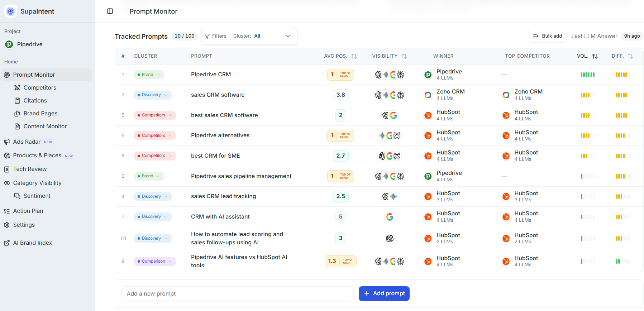Click the Ads Radar megaphone icon
The height and width of the screenshot is (311, 644).
pyautogui.click(x=7, y=142)
